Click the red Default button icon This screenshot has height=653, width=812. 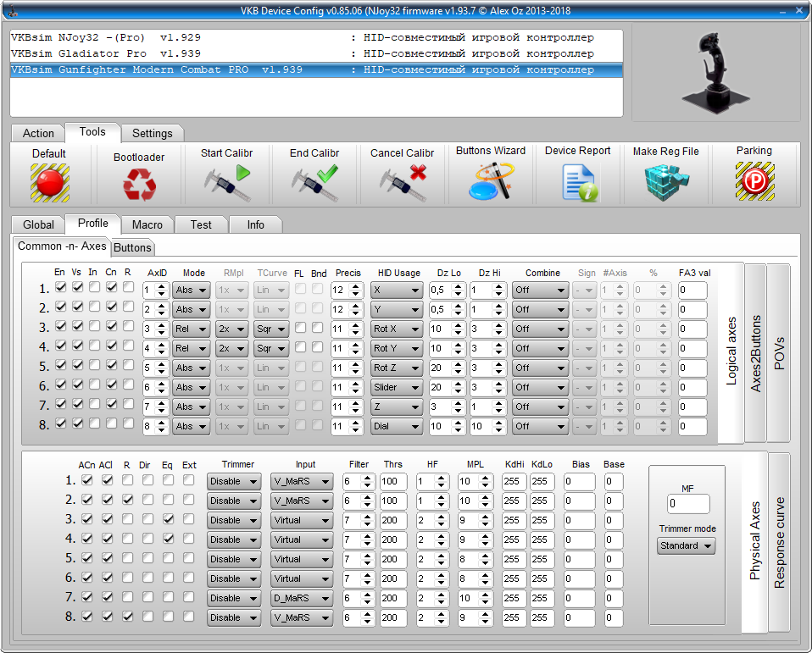pyautogui.click(x=49, y=182)
